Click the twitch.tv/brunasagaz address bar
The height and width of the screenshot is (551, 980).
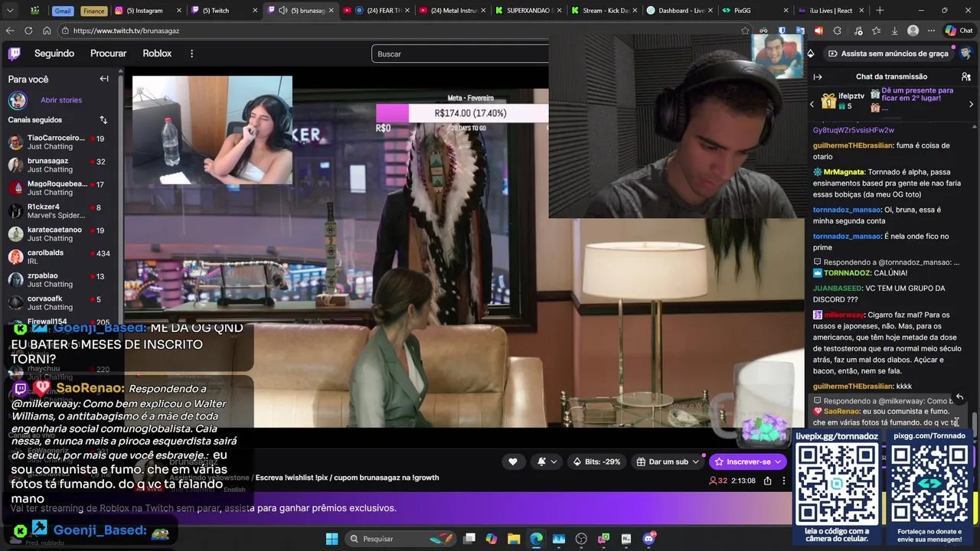click(x=398, y=31)
